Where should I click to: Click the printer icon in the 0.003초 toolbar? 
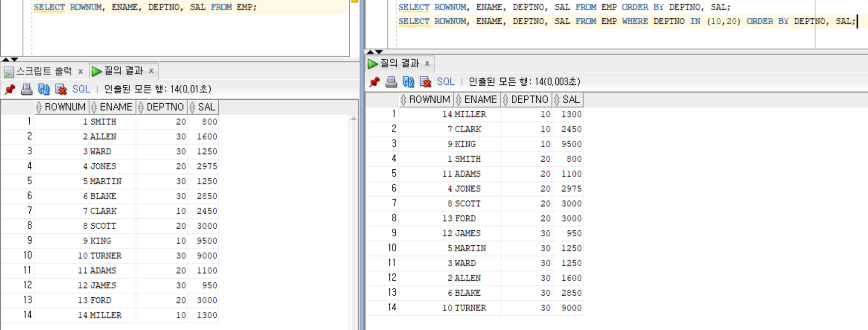click(x=391, y=82)
